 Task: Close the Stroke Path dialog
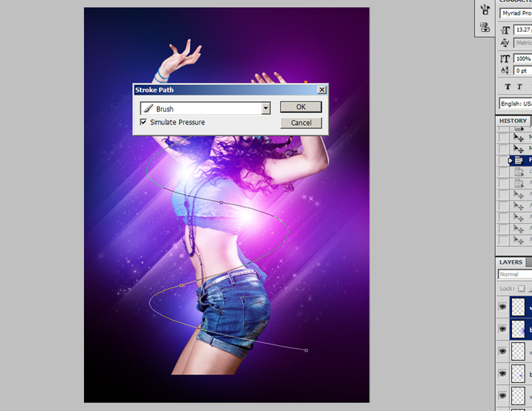pyautogui.click(x=322, y=90)
